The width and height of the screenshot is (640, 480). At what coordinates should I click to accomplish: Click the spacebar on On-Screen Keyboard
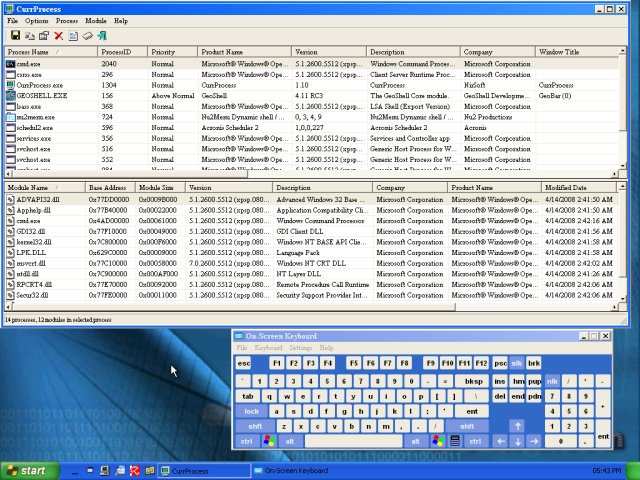(x=353, y=441)
